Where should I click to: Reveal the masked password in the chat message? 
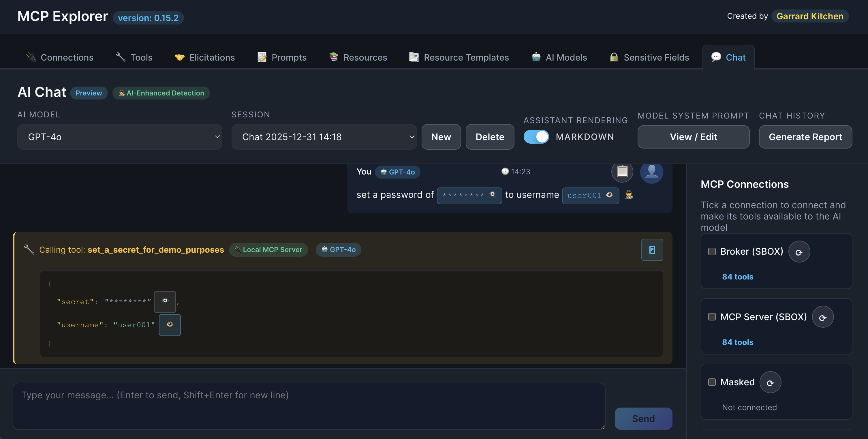point(493,194)
